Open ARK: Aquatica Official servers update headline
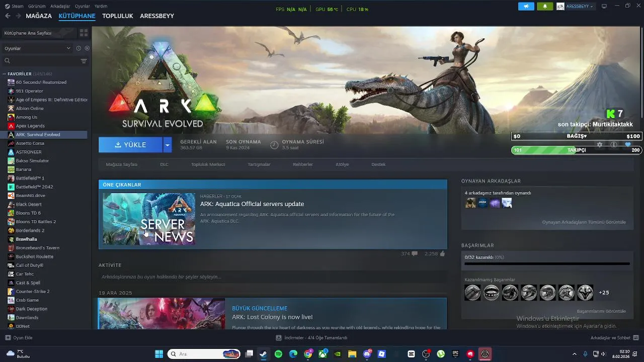The image size is (644, 362). point(252,204)
